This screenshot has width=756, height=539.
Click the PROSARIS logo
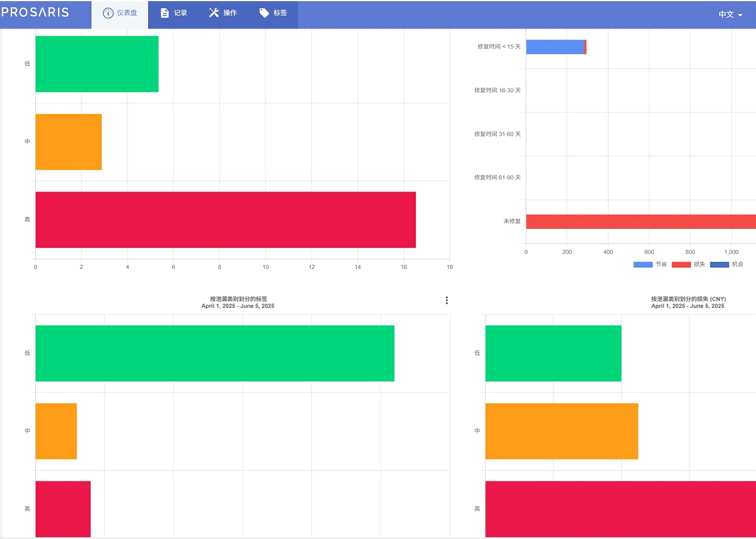tap(35, 12)
